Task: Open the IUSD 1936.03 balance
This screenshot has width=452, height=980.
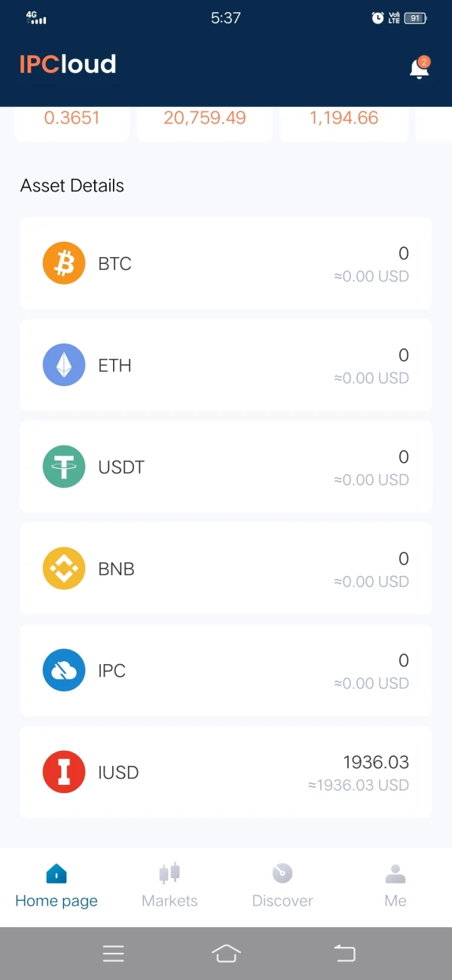Action: coord(375,762)
